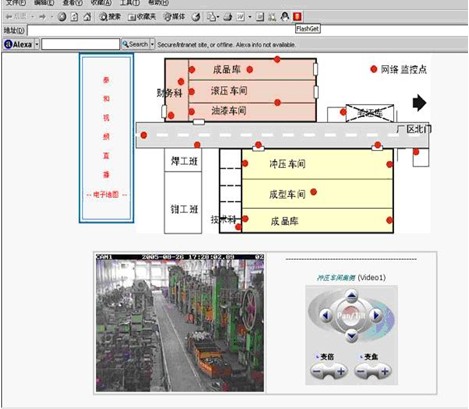The height and width of the screenshot is (409, 469).
Task: Open the 搜索 search pane button
Action: click(x=110, y=16)
